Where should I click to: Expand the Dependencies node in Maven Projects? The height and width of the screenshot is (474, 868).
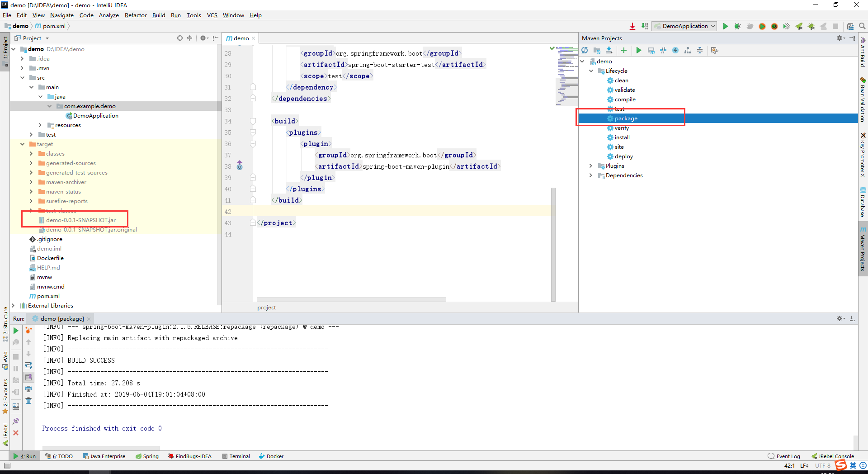click(x=591, y=175)
